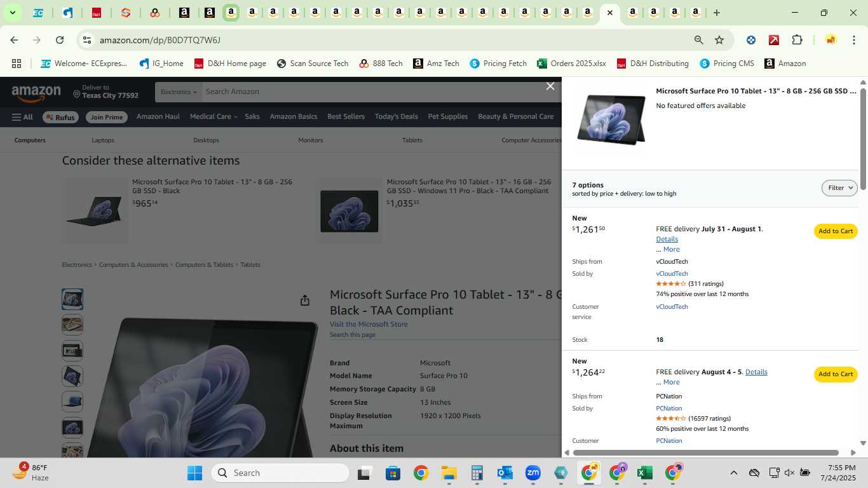This screenshot has height=488, width=868.
Task: Open 16 GB TAA Compliant alternative thumbnail
Action: (x=349, y=211)
